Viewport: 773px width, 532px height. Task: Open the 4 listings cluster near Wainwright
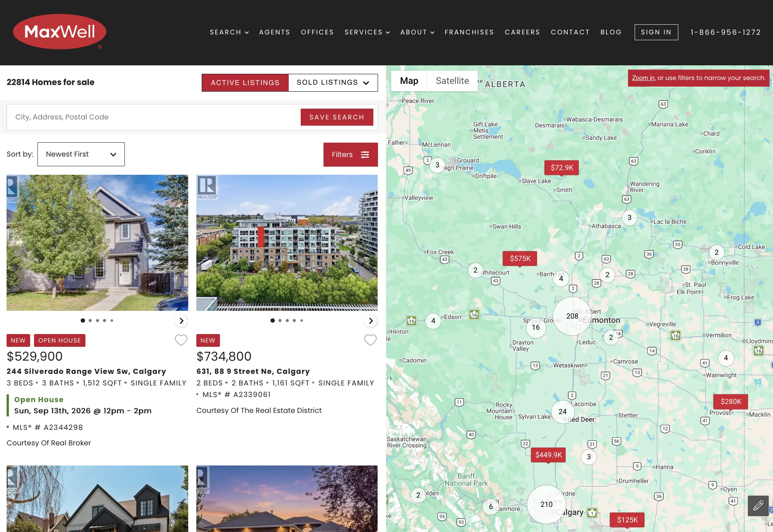pos(726,358)
